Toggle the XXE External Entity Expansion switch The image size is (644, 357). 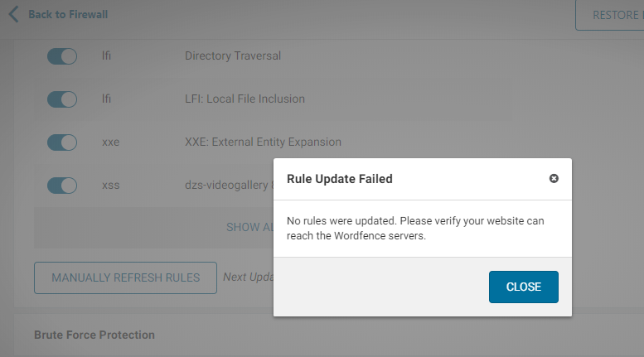point(62,142)
